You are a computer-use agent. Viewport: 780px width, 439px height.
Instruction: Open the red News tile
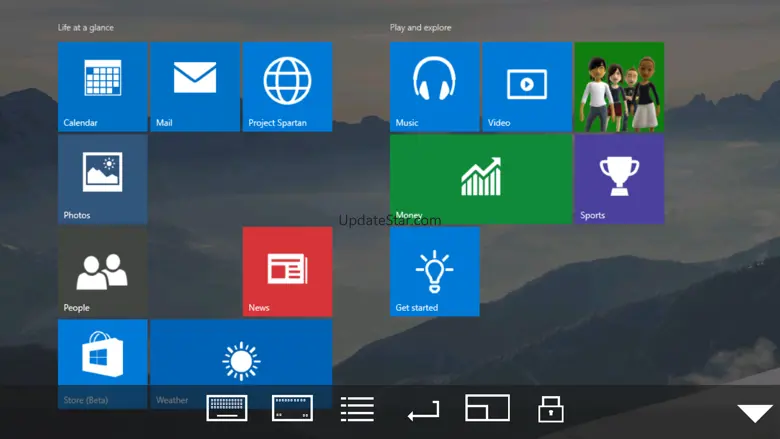click(x=287, y=272)
